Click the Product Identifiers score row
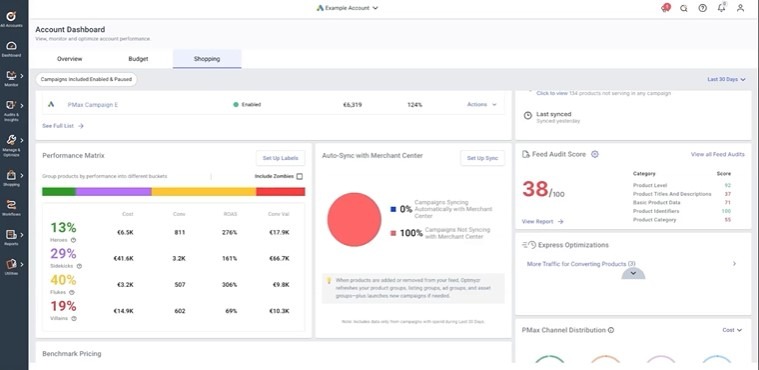759x370 pixels. point(682,211)
